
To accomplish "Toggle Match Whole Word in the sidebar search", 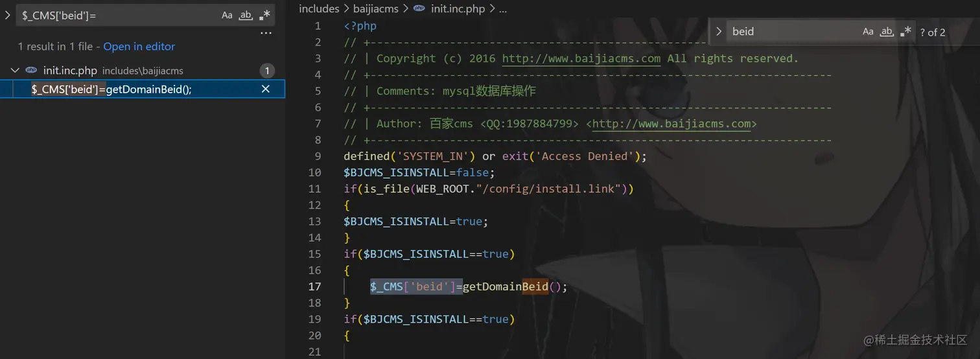I will (246, 16).
